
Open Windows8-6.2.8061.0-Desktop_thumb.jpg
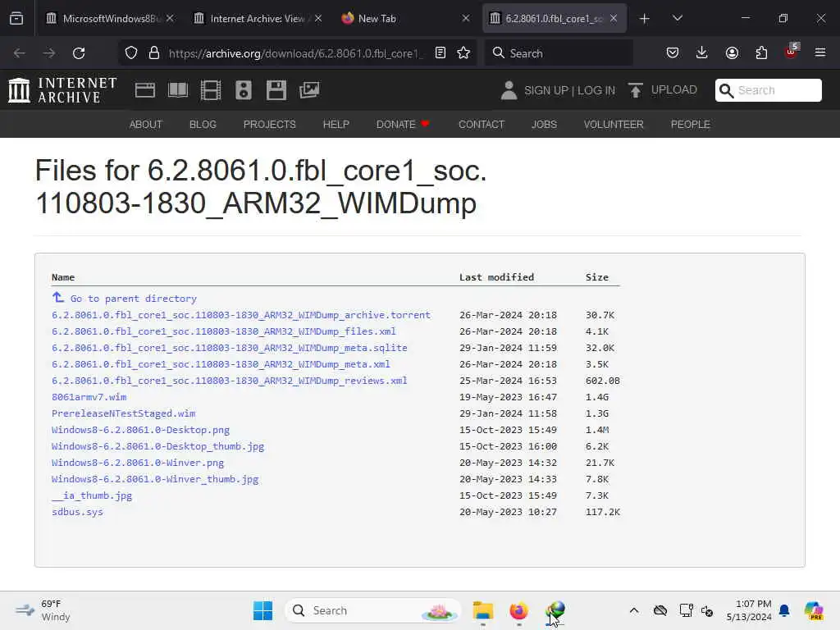157,446
